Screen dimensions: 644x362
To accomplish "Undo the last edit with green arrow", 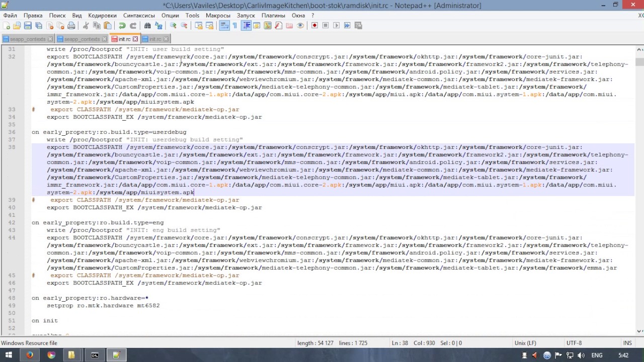I will point(122,26).
